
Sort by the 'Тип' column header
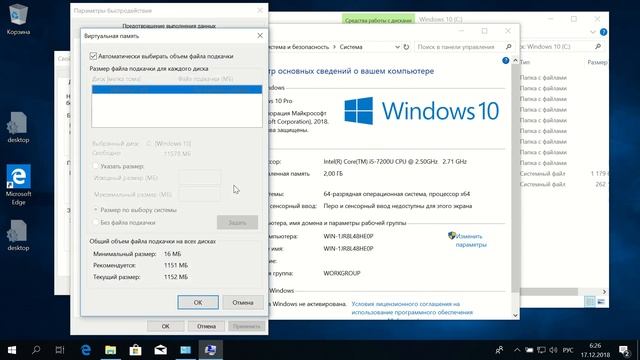click(525, 62)
